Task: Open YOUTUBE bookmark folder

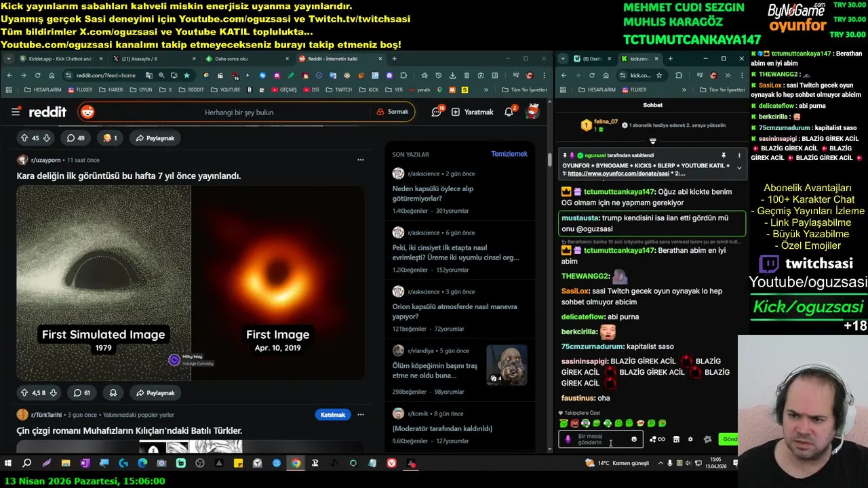Action: (x=226, y=89)
